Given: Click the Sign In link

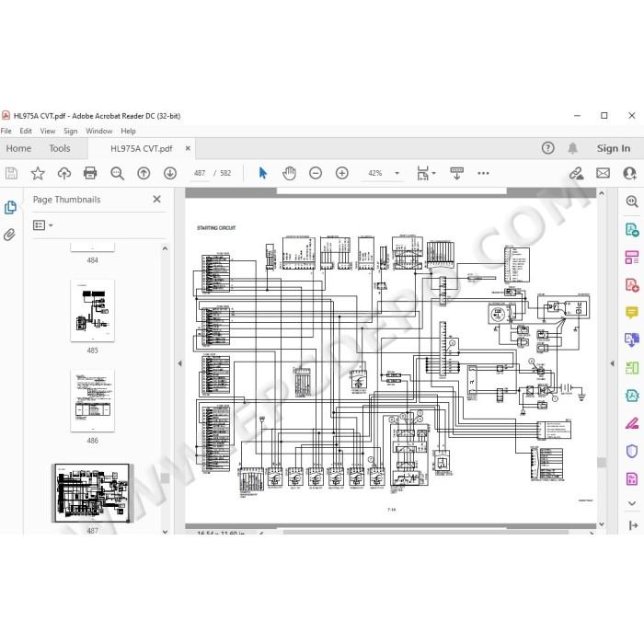Looking at the screenshot, I should coord(614,148).
